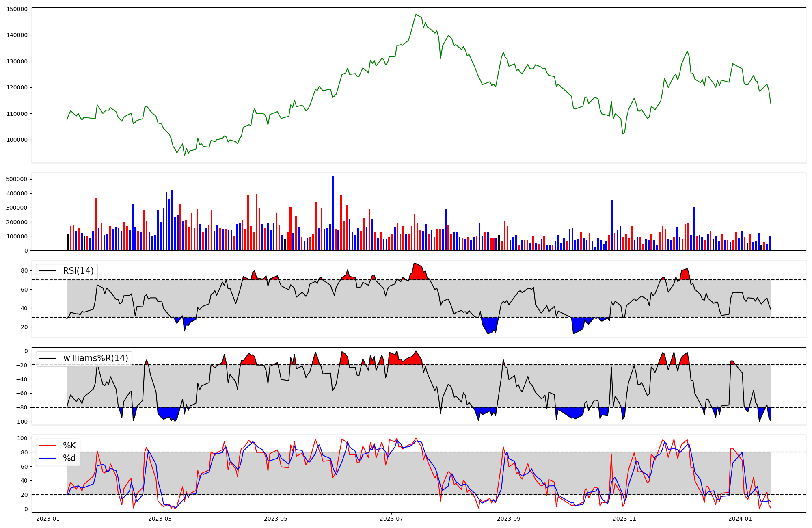Click the -100 tick on Williams axis

pos(21,422)
